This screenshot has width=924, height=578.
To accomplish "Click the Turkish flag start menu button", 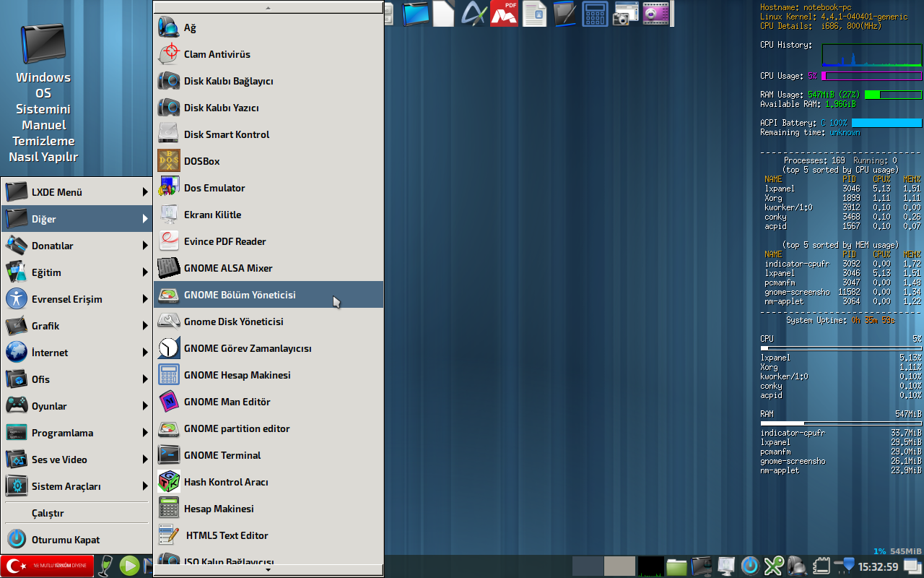I will click(47, 566).
